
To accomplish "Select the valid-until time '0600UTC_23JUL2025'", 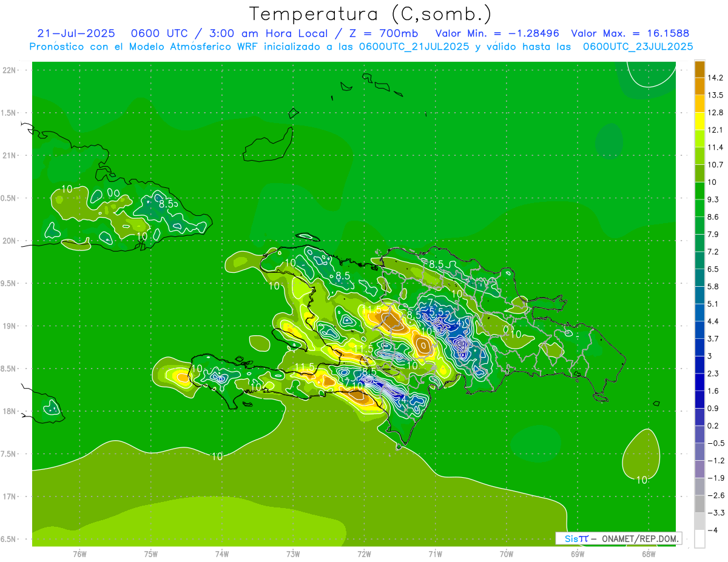I will click(638, 47).
